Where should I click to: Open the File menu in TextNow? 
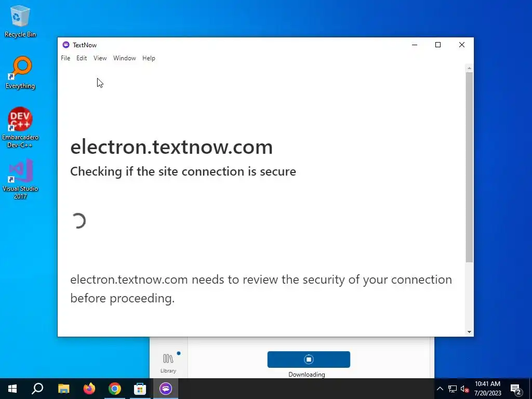[x=65, y=58]
